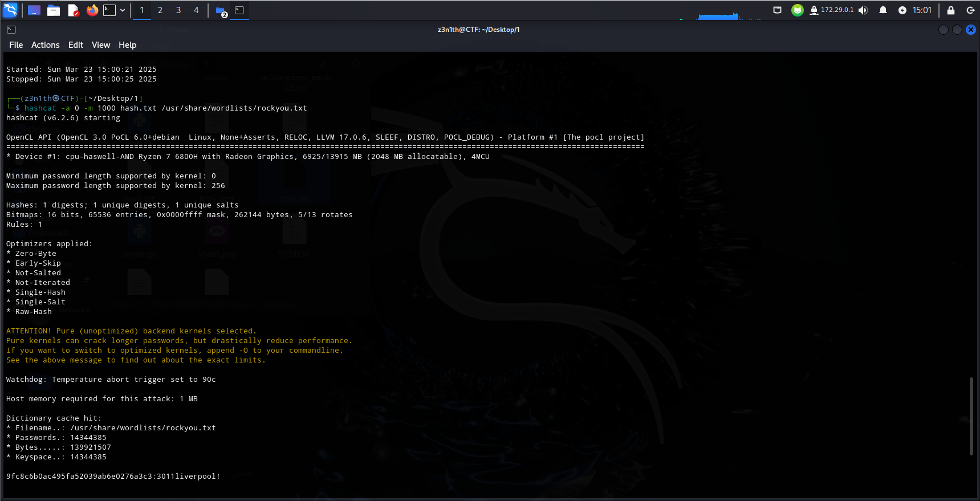Expand the terminal launcher dropdown arrow
The image size is (980, 501).
tap(123, 10)
